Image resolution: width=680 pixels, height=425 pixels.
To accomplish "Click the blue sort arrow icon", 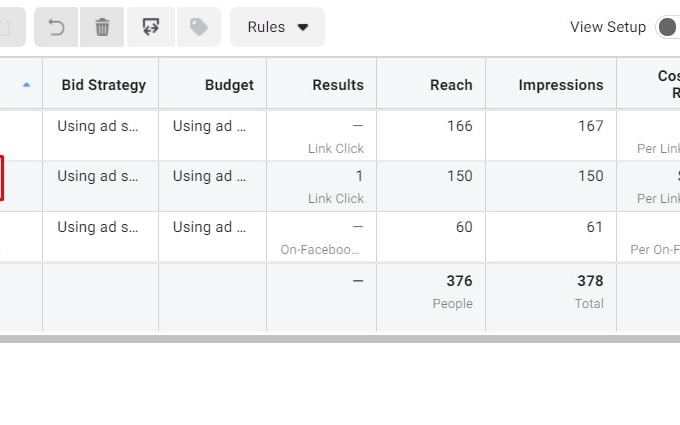I will pos(26,85).
